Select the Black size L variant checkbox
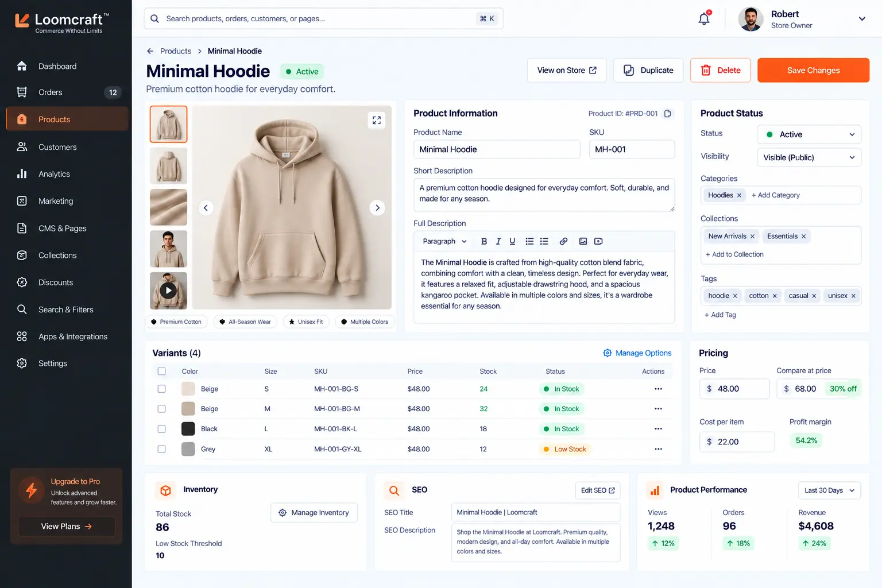 tap(162, 429)
